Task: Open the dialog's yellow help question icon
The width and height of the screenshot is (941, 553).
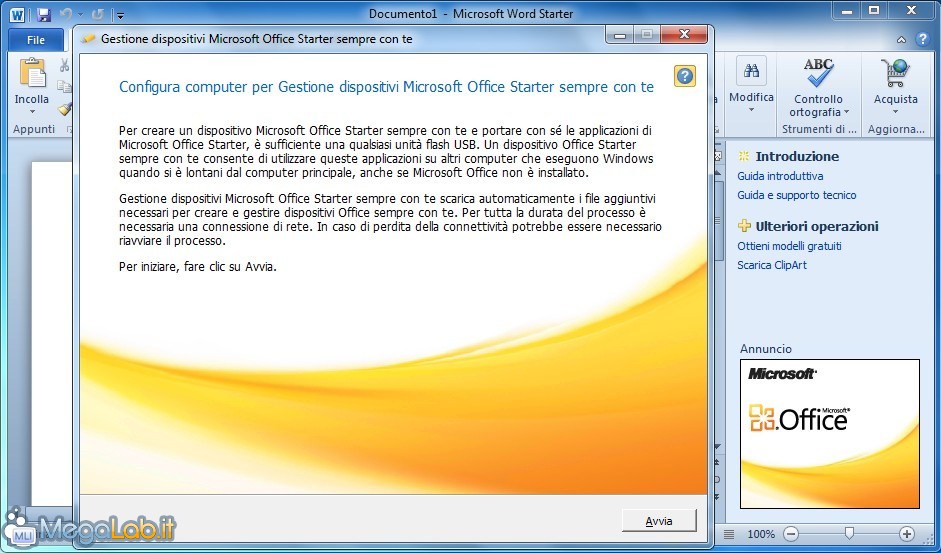Action: 685,76
